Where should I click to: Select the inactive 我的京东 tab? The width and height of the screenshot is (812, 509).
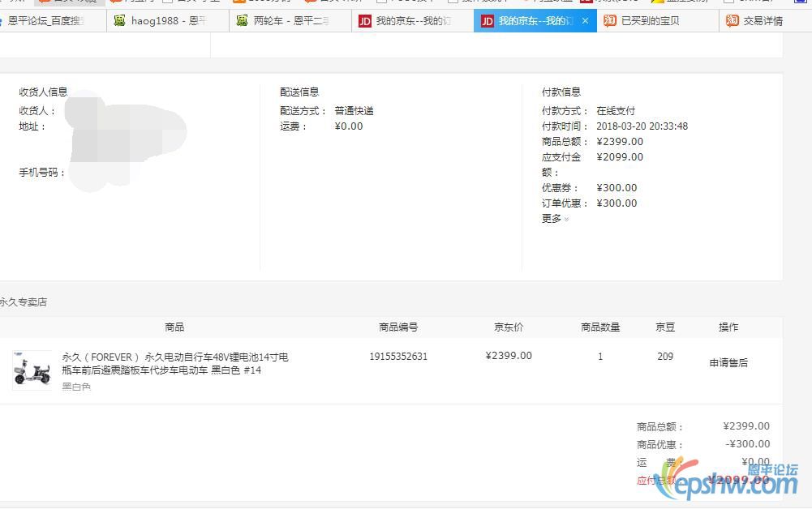tap(413, 21)
